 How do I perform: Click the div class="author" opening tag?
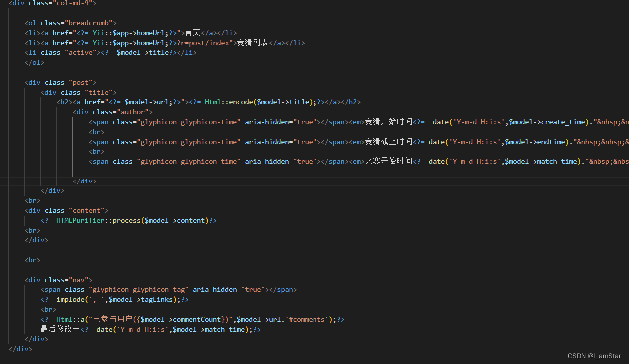(113, 112)
